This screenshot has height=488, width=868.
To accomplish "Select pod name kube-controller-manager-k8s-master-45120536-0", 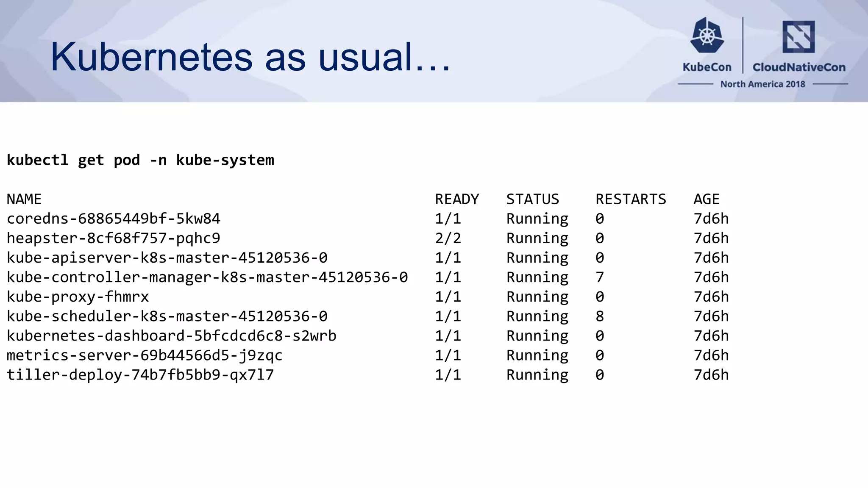I will [x=207, y=277].
